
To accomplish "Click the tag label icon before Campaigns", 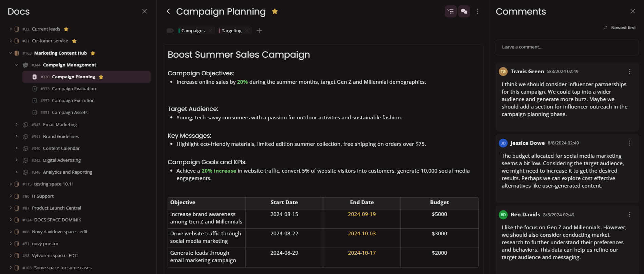I will click(x=170, y=31).
